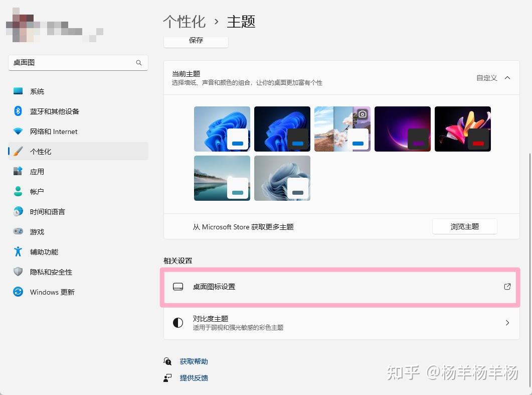Click the 自定义 current theme label

[x=486, y=78]
